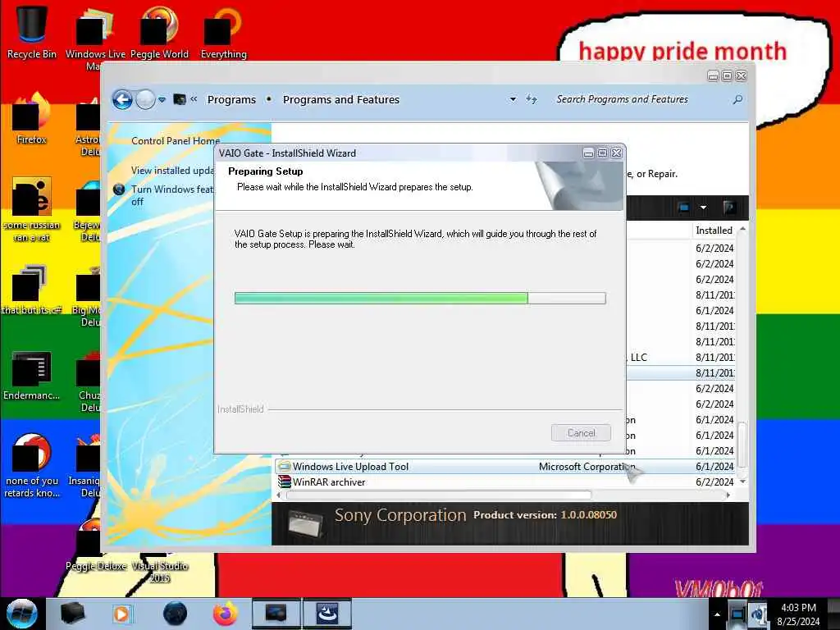The height and width of the screenshot is (630, 840).
Task: Open the 'some russian ran a rat' desktop icon
Action: [x=32, y=209]
